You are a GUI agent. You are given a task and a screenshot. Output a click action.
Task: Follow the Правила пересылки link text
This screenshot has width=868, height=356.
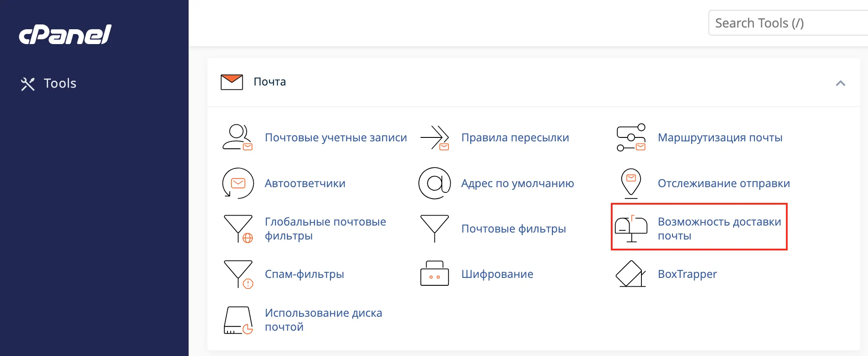pyautogui.click(x=515, y=137)
